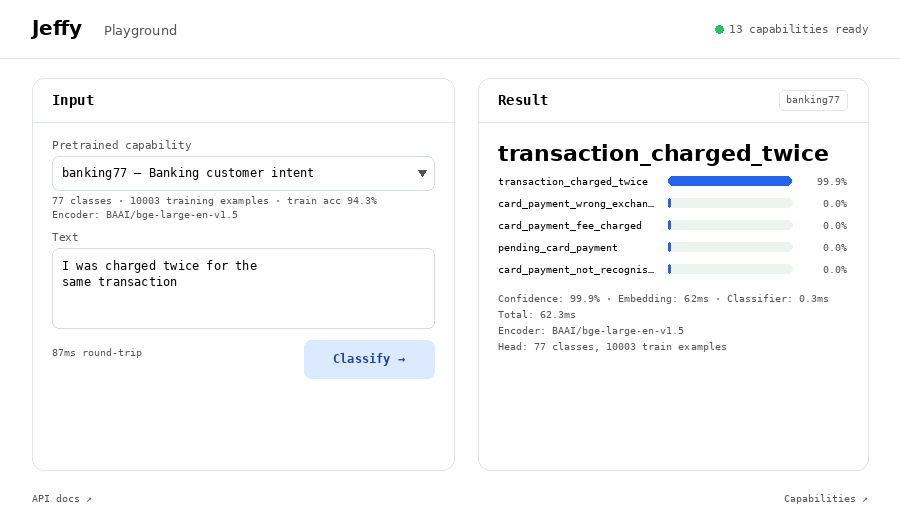Click the green capabilities ready status dot
This screenshot has width=900, height=520.
click(x=719, y=29)
